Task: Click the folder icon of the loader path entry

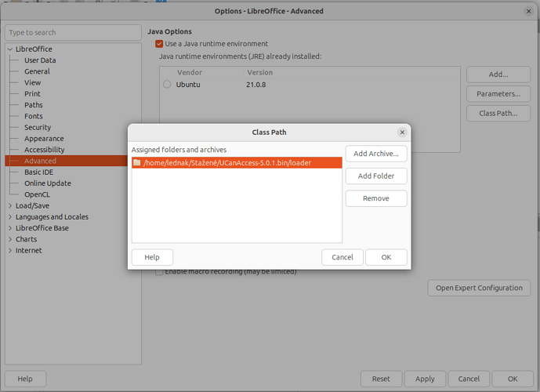Action: coord(137,163)
